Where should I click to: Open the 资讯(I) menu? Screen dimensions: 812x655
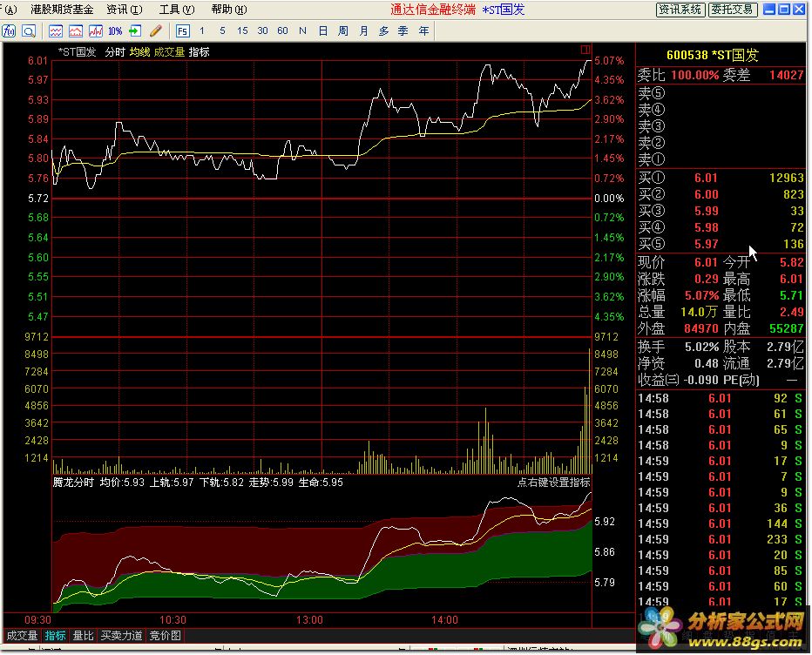pos(125,10)
